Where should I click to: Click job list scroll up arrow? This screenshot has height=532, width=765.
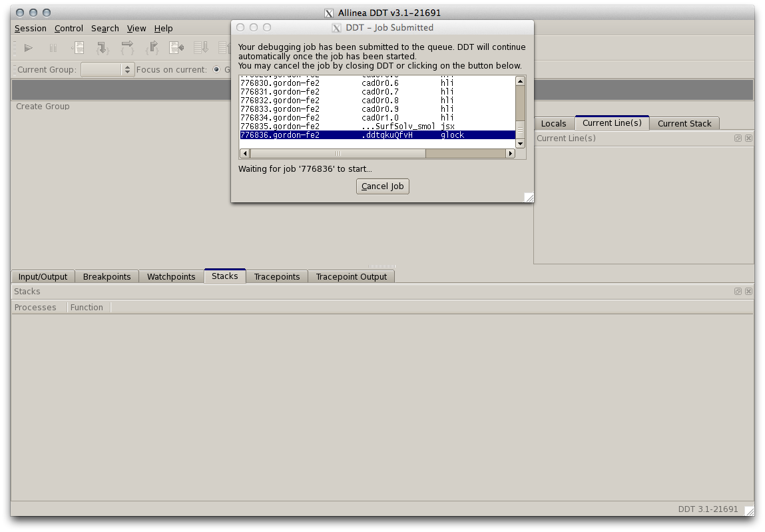(520, 81)
